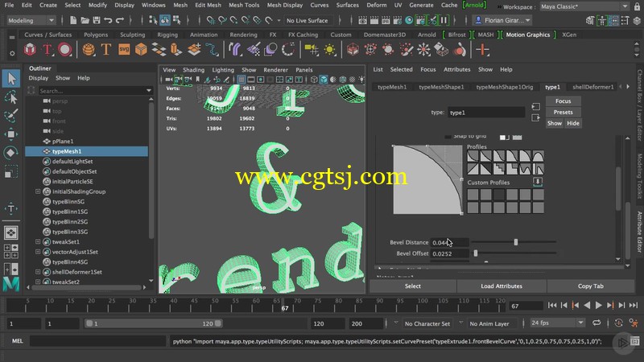Screen dimensions: 644x362
Task: Click the Hide button in Attribute Editor
Action: [x=573, y=123]
